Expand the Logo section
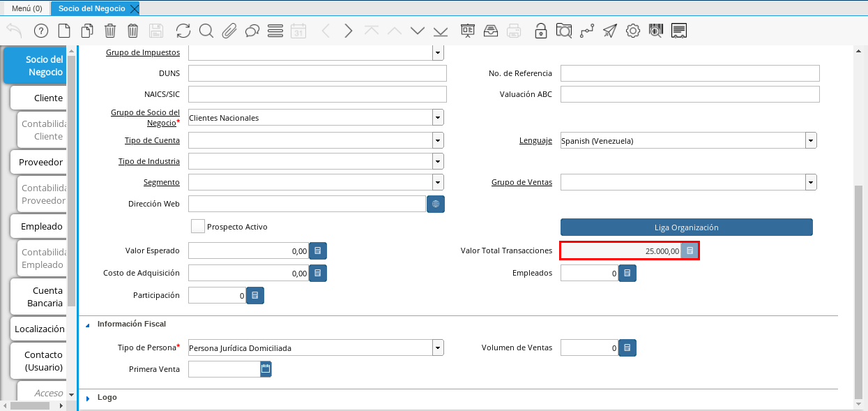 pos(88,398)
